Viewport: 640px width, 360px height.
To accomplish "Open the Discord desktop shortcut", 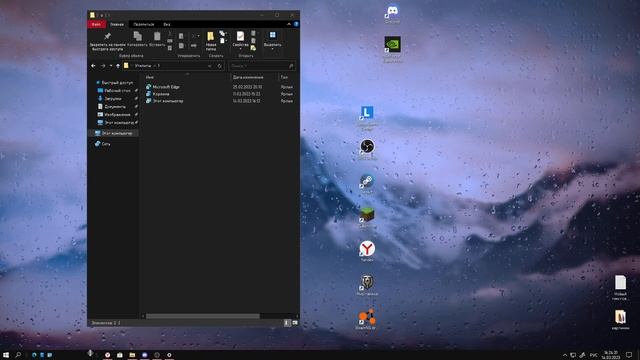I will point(392,13).
